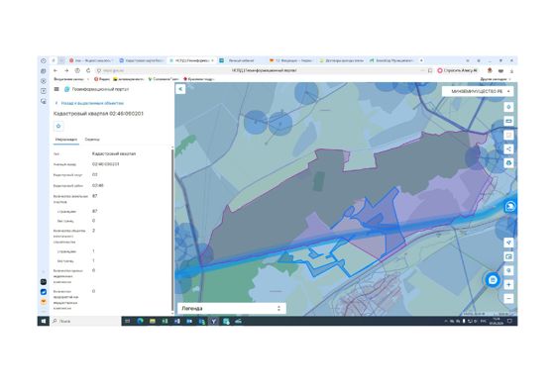Open the Windows Start button
The width and height of the screenshot is (555, 392).
pyautogui.click(x=44, y=321)
